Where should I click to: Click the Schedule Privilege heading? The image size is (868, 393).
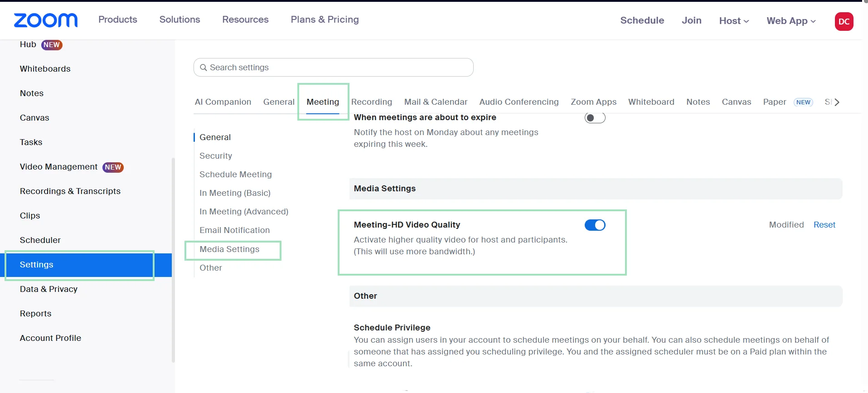(x=392, y=328)
